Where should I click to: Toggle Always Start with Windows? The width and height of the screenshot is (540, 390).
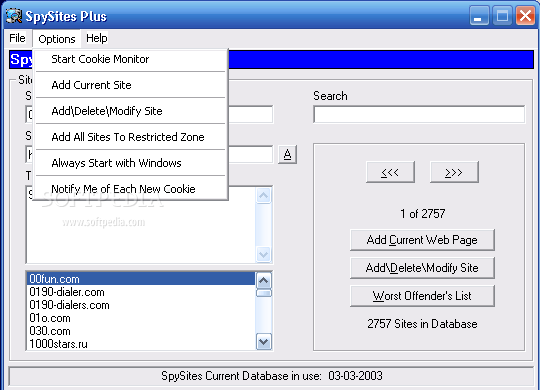click(x=131, y=163)
